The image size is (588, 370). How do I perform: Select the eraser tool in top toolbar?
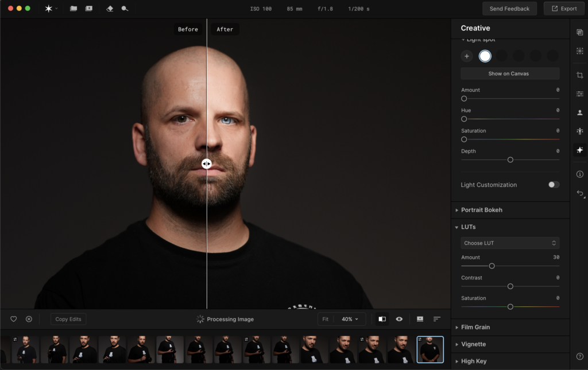point(110,9)
